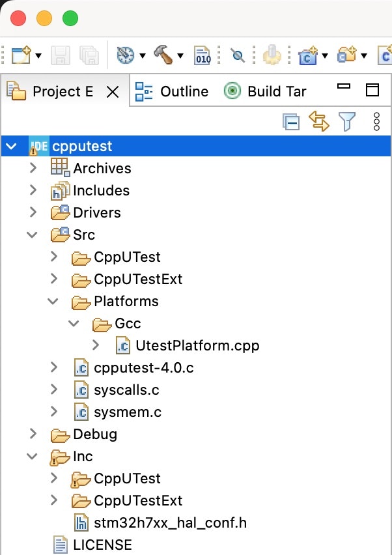Click the Search toolbar icon
Screen dimensions: 392x555
[x=238, y=55]
